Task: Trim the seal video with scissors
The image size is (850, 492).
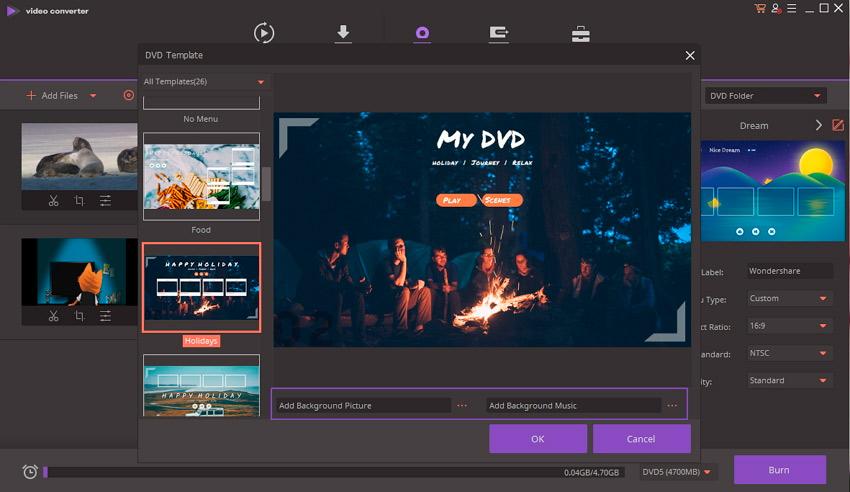Action: (x=53, y=201)
